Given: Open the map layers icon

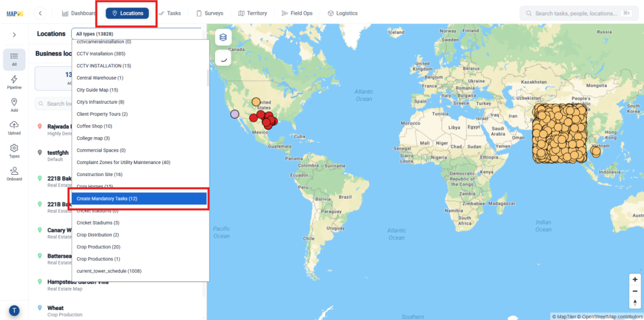Looking at the screenshot, I should [223, 37].
